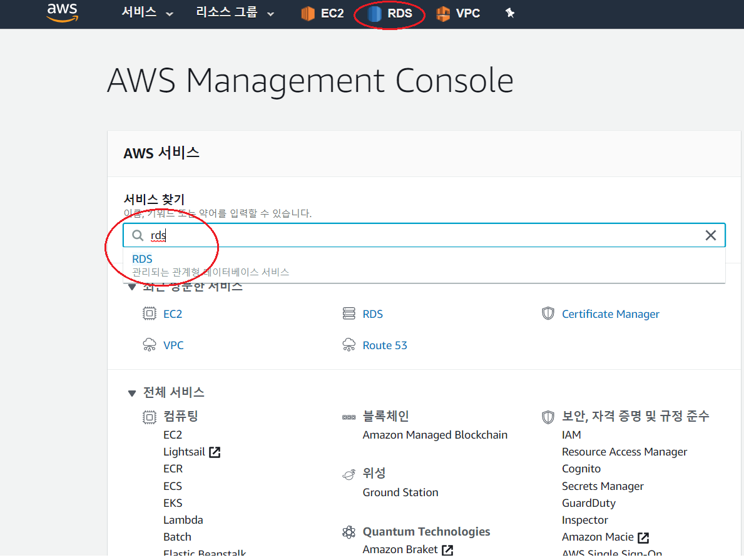Click the Quantum Technologies atom icon
Screen dimensions: 744x560
(x=349, y=532)
